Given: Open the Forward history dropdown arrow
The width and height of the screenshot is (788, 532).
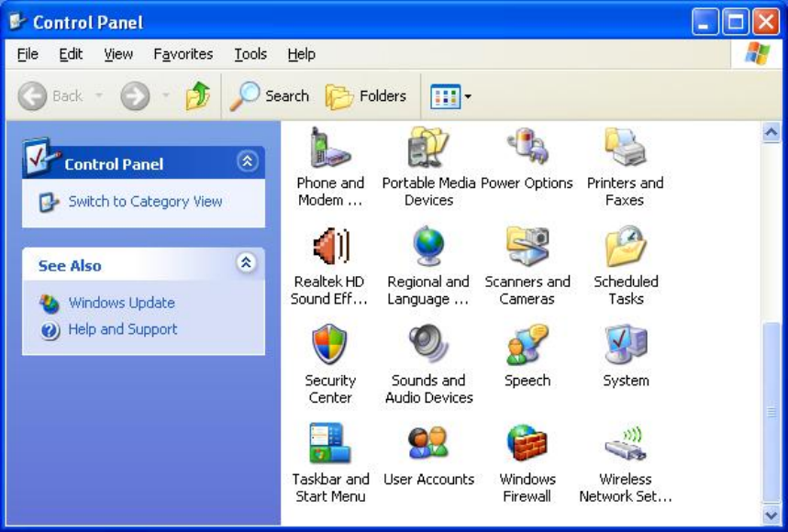Looking at the screenshot, I should click(165, 95).
